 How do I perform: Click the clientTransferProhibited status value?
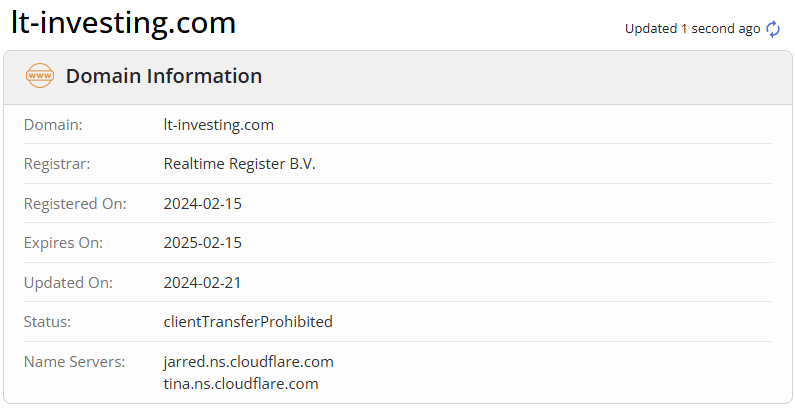(248, 322)
